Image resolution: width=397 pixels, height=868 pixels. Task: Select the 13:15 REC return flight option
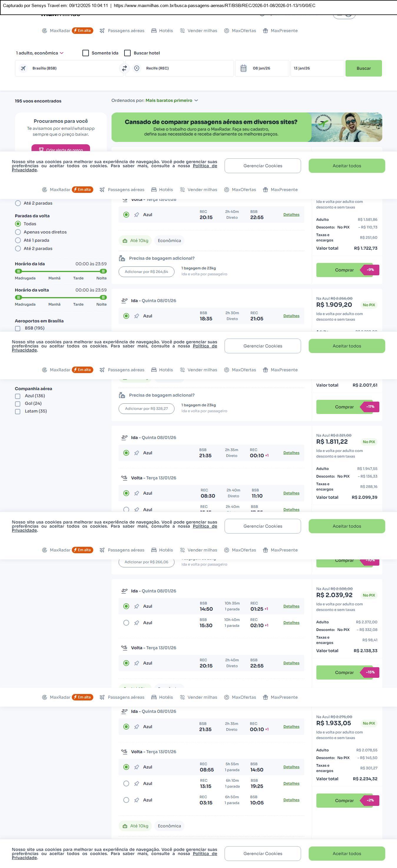126,784
